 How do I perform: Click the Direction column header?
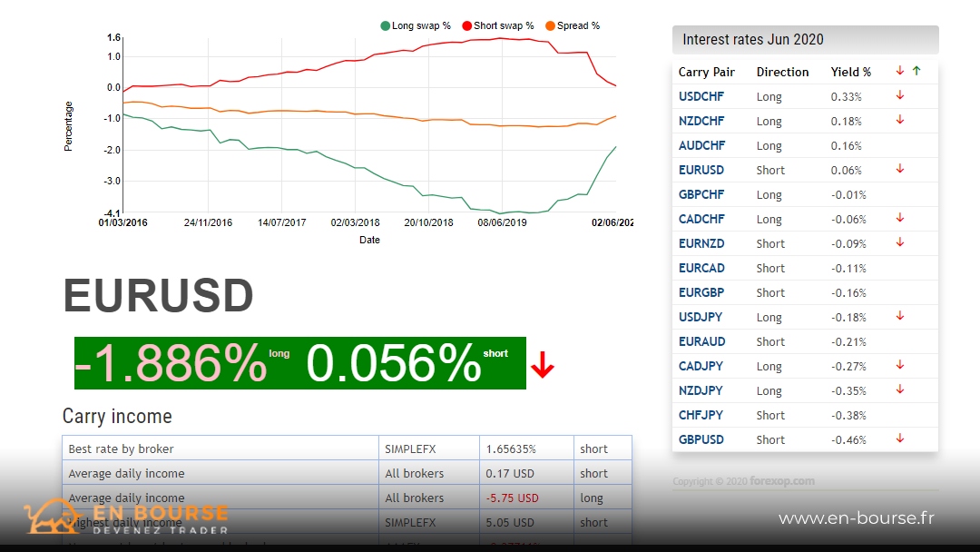point(782,72)
